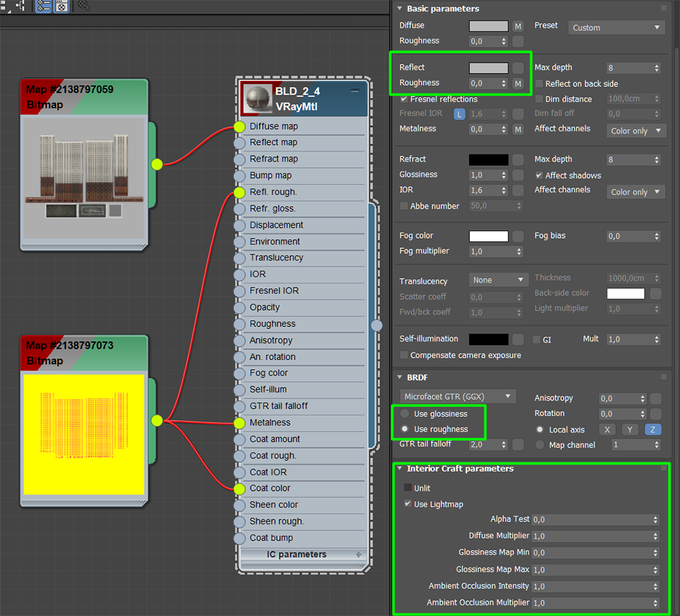Enable the Self-illumination GI checkbox
Image resolution: width=680 pixels, height=616 pixels.
pos(537,339)
